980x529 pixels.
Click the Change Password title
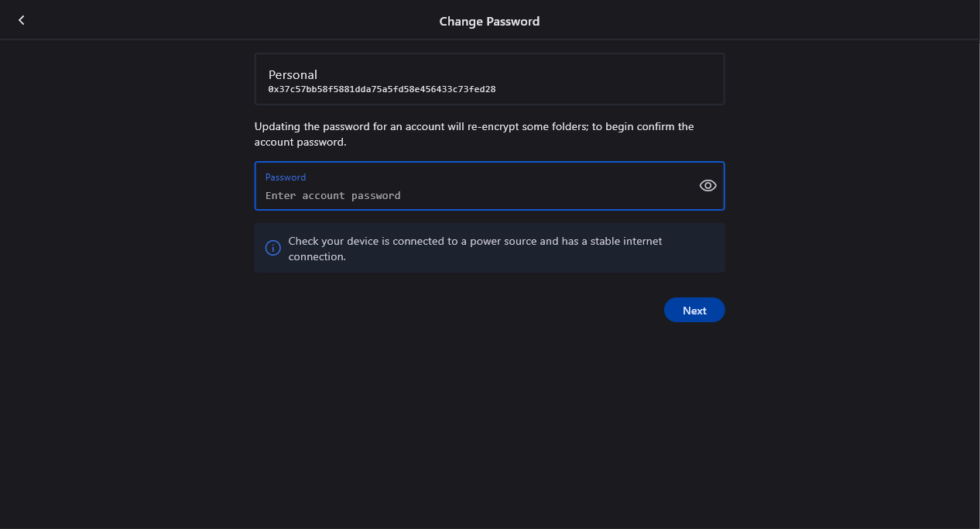[x=489, y=22]
